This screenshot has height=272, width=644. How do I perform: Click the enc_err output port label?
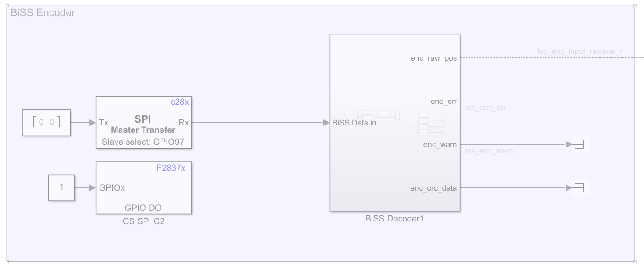(444, 101)
